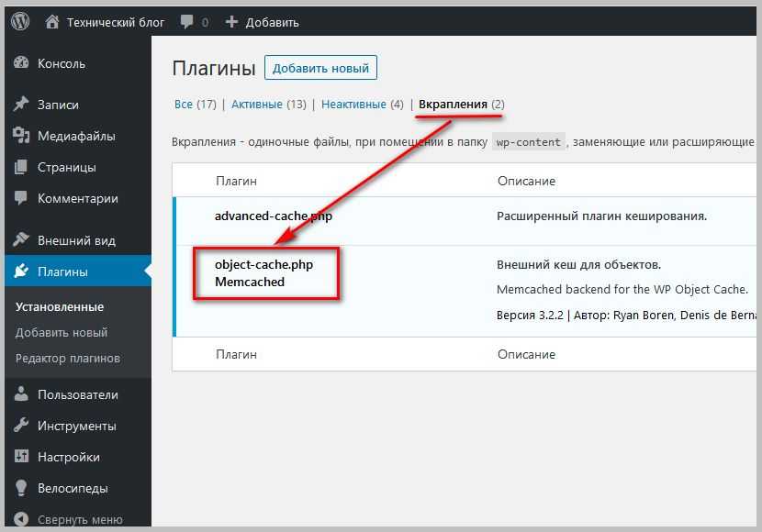
Task: Open the Записи menu item
Action: (x=59, y=105)
